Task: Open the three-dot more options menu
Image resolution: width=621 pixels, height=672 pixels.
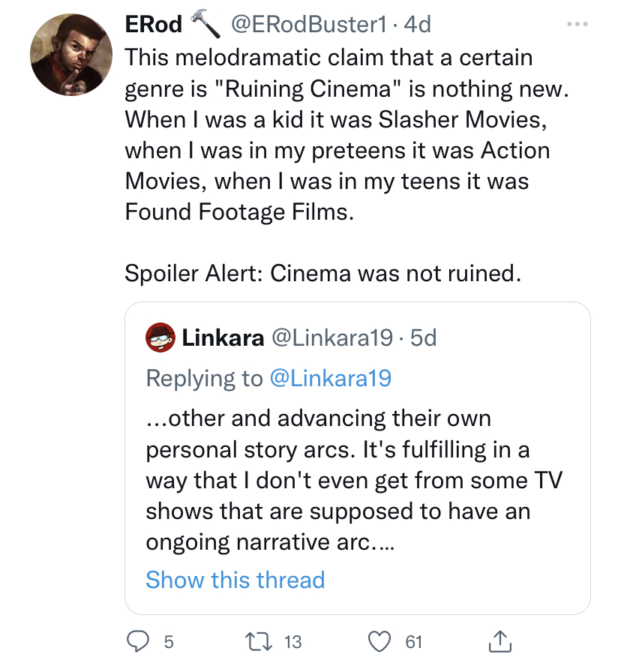Action: pyautogui.click(x=577, y=25)
